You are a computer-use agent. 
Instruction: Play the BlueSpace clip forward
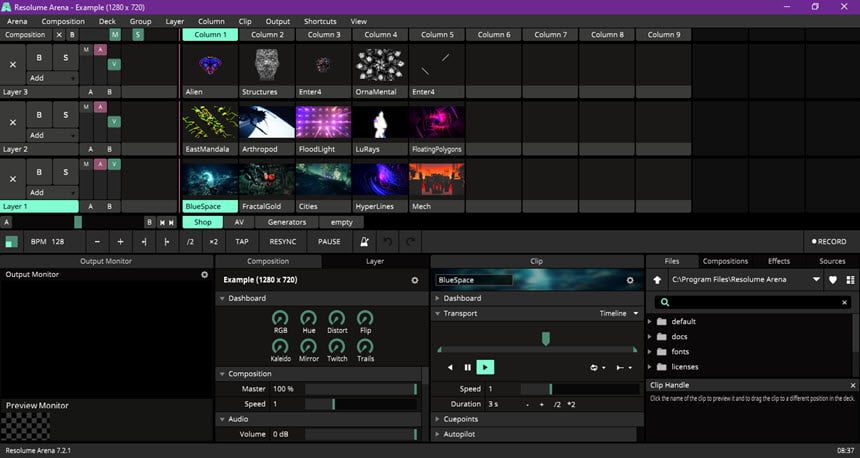(485, 367)
